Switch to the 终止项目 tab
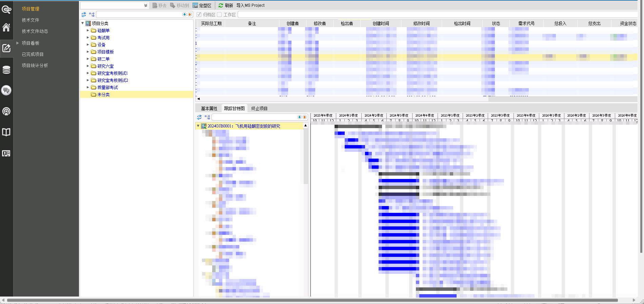This screenshot has width=644, height=304. (x=259, y=108)
